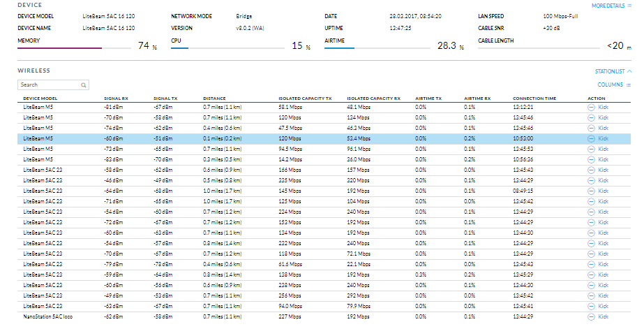This screenshot has height=329, width=644.
Task: Select the Bridge network mode value
Action: tap(244, 17)
